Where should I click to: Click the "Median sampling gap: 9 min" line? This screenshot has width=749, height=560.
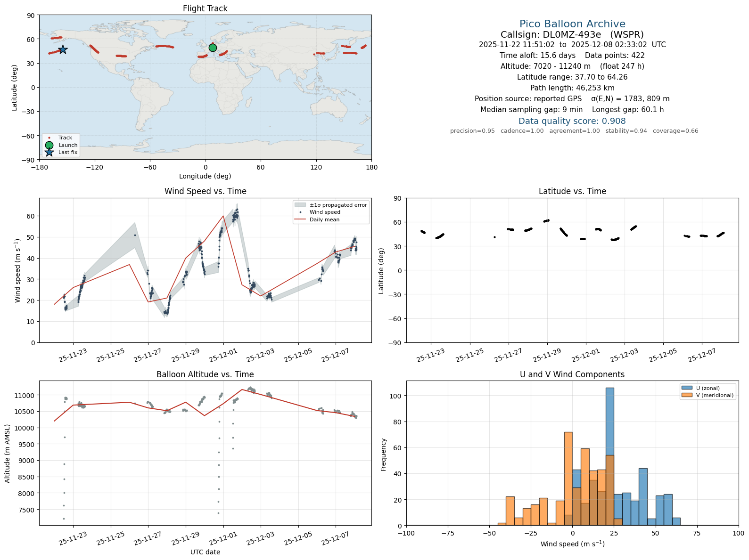coord(572,110)
